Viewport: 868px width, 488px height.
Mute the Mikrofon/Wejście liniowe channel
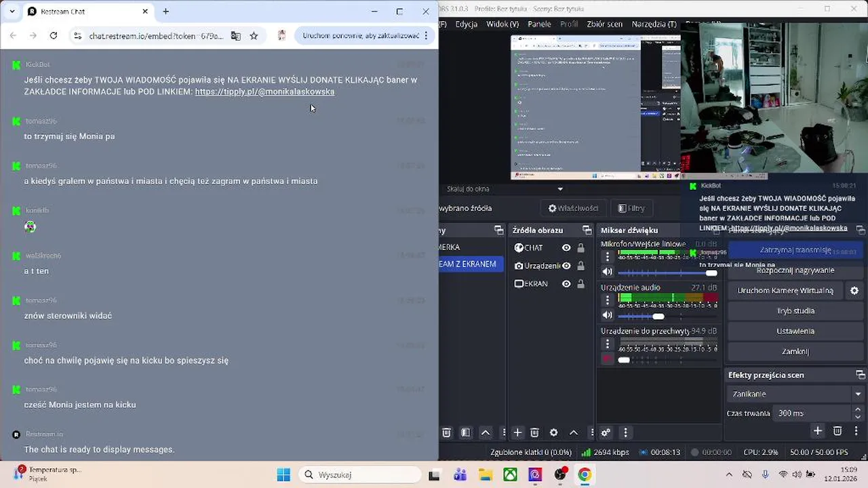click(x=608, y=272)
